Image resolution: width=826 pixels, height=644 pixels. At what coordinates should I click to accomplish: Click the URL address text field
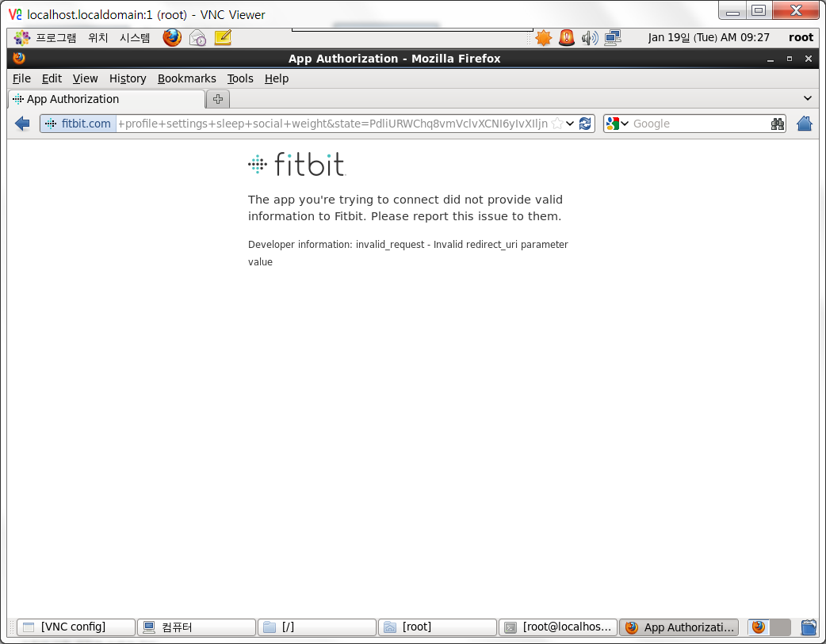[333, 124]
